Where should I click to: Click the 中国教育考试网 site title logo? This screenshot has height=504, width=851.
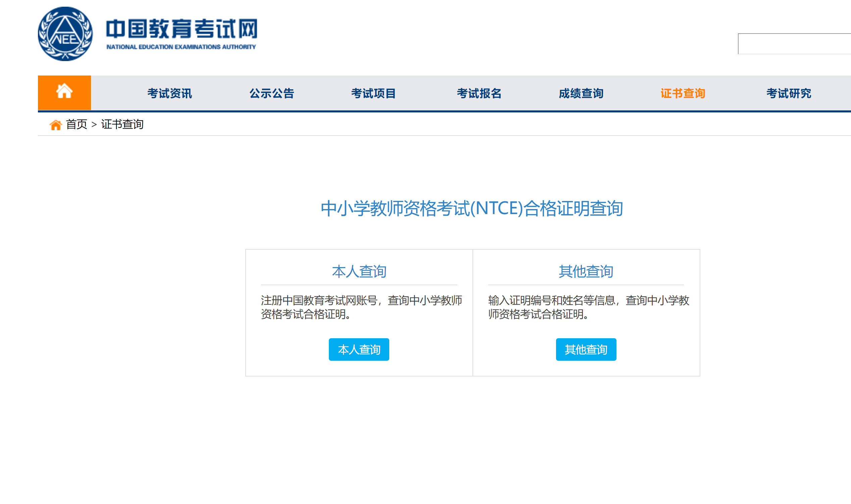(182, 29)
